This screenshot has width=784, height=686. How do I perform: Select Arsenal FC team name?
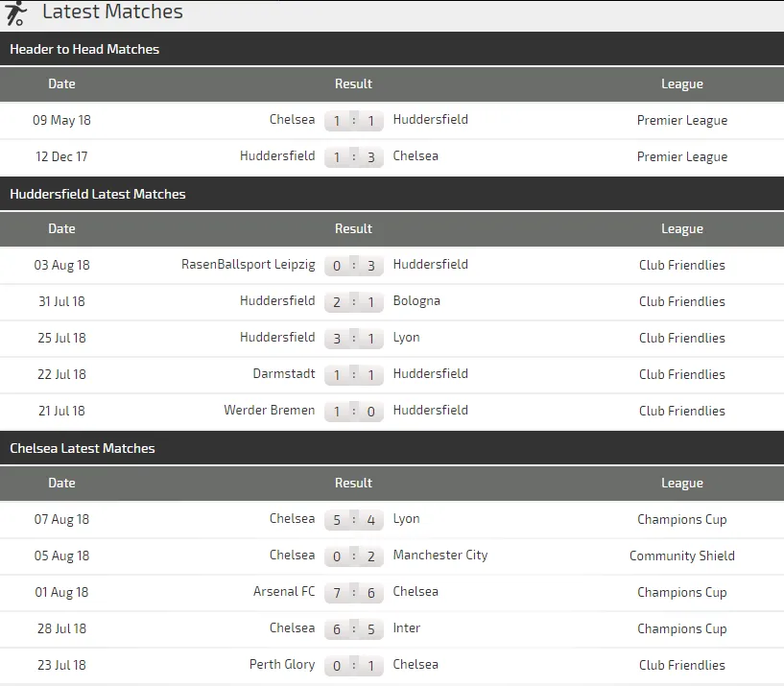[283, 592]
